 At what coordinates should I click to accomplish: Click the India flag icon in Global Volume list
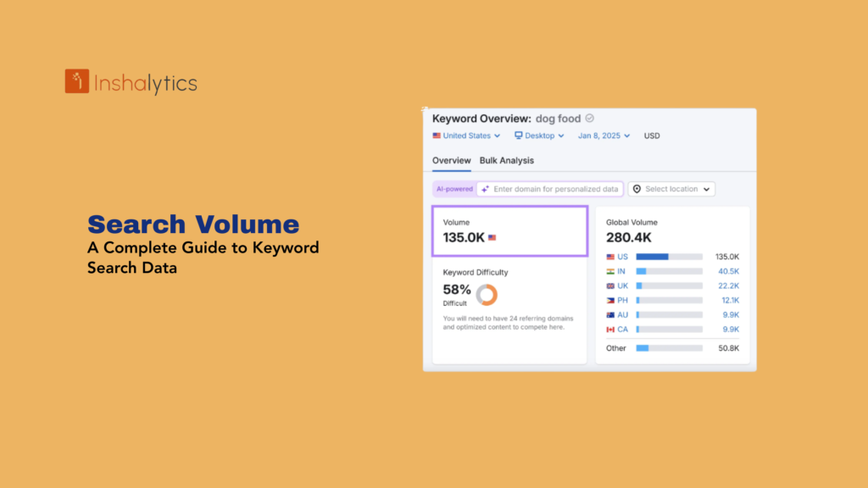pos(610,271)
